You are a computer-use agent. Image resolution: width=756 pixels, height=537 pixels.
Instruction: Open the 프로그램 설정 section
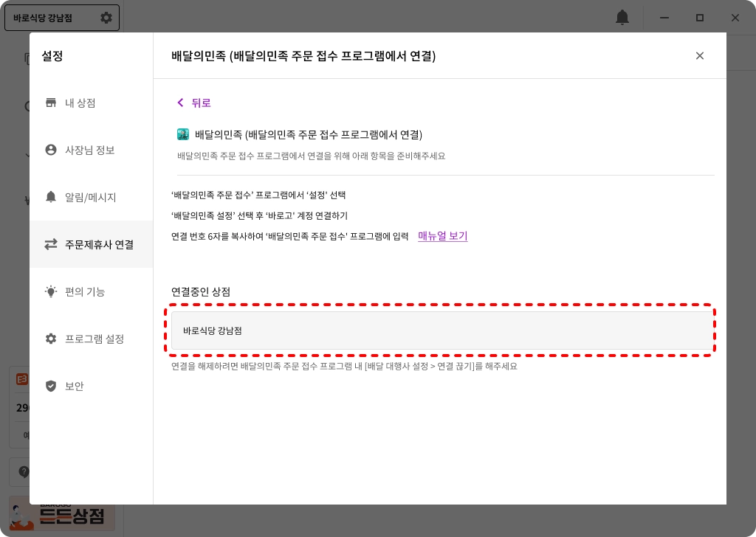(x=91, y=339)
